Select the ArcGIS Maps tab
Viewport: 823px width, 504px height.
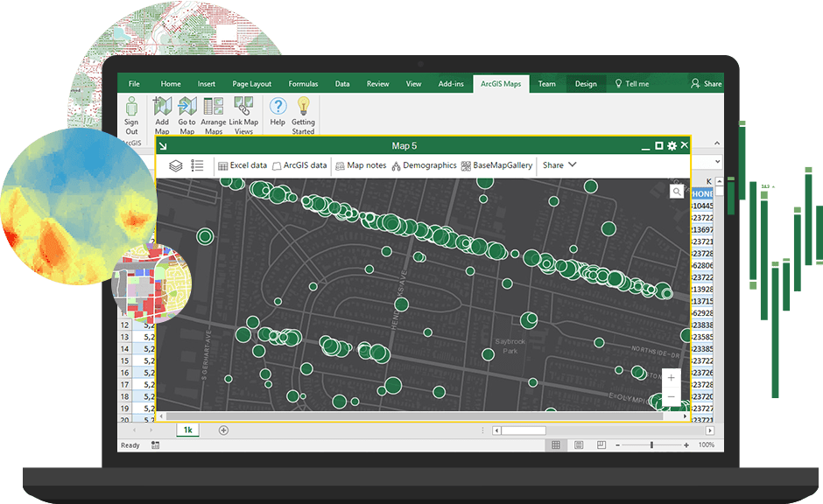(501, 84)
